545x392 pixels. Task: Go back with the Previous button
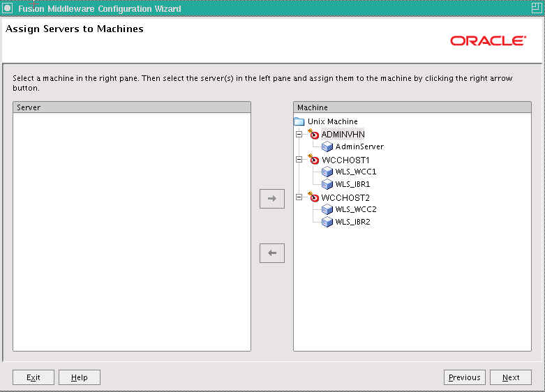tap(464, 377)
